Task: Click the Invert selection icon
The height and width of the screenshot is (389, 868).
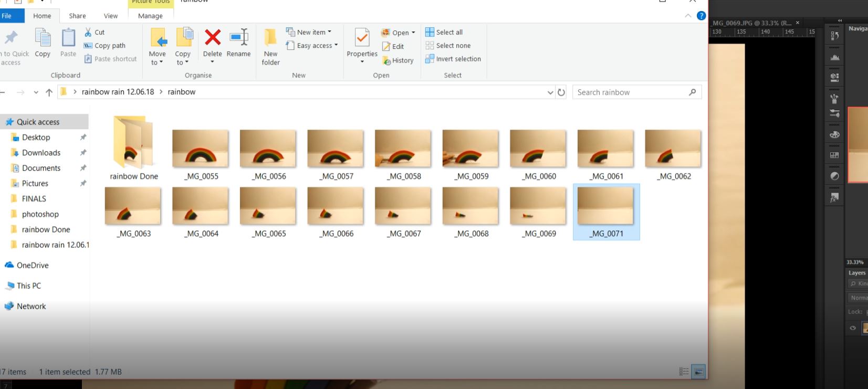Action: click(x=430, y=59)
